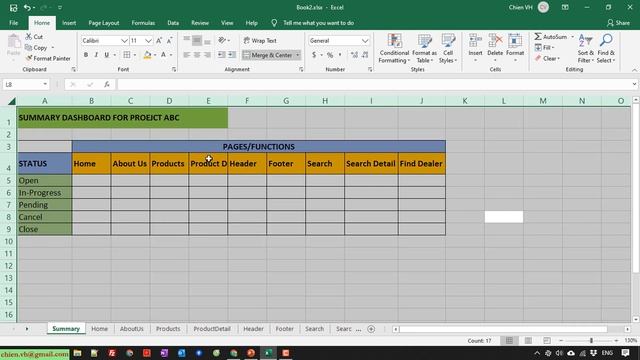Decrease font size with small A icon

pyautogui.click(x=169, y=40)
